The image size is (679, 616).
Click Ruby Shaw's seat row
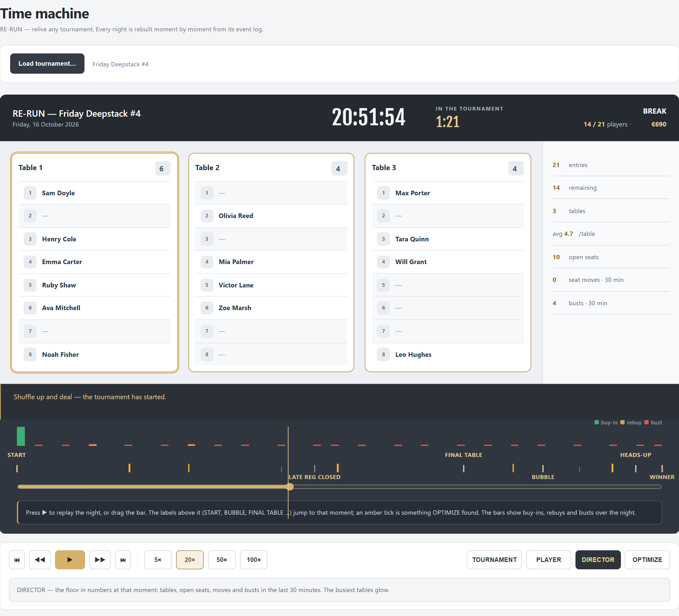pos(94,285)
